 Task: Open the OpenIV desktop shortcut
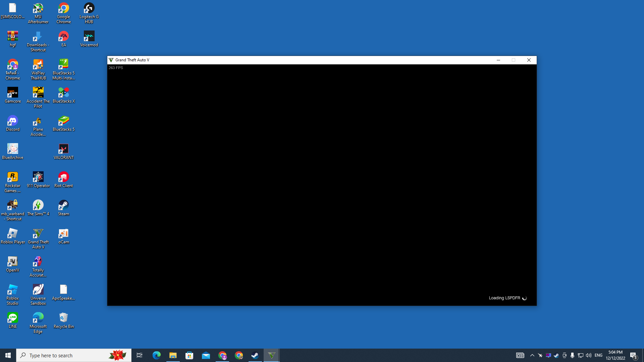tap(12, 264)
